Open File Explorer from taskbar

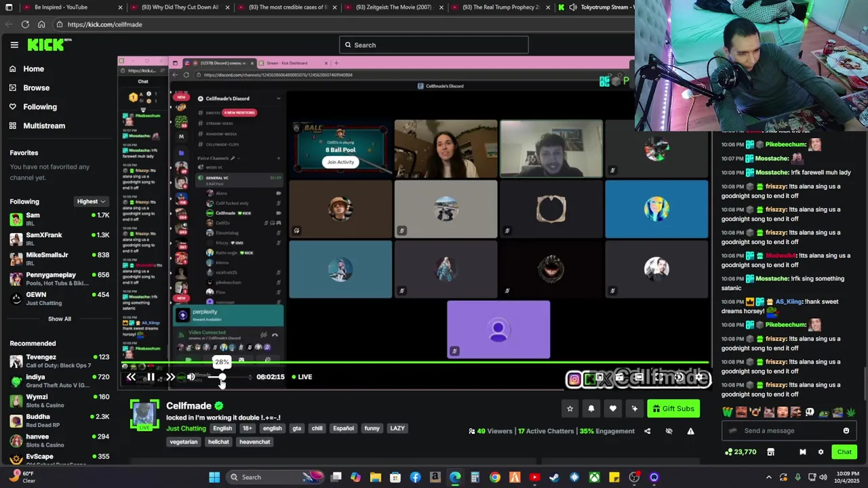click(375, 477)
